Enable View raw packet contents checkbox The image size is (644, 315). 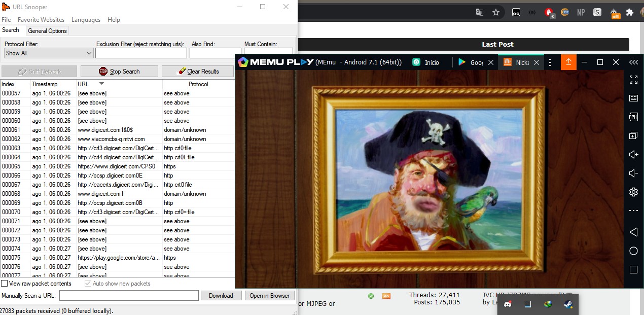pyautogui.click(x=5, y=284)
